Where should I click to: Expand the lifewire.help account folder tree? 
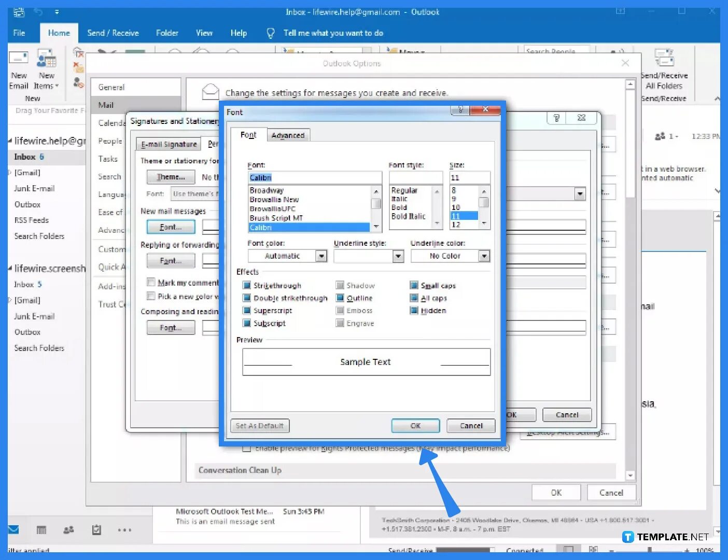tap(10, 141)
